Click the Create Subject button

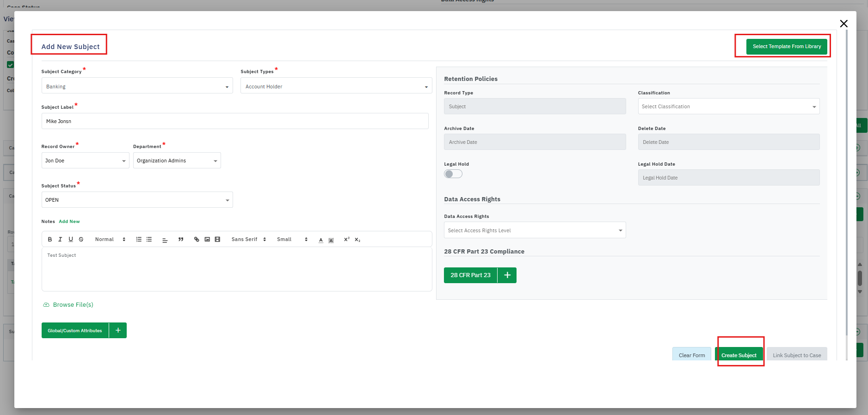click(739, 355)
